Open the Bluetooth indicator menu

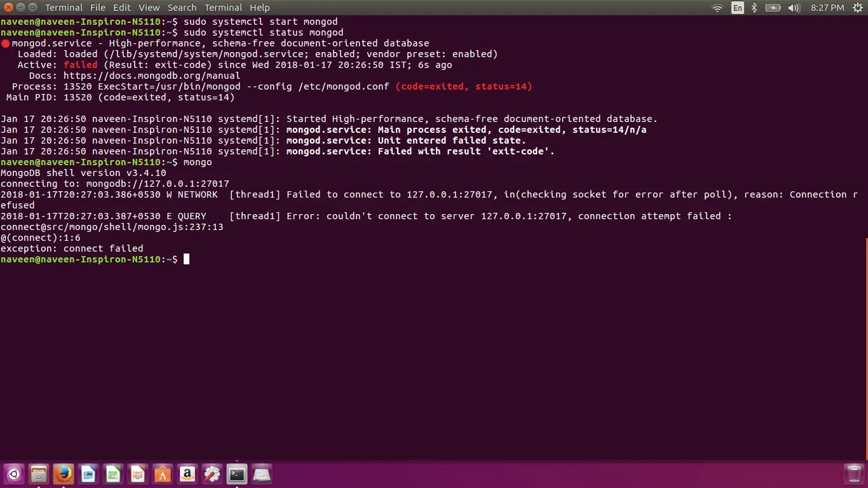click(x=754, y=8)
